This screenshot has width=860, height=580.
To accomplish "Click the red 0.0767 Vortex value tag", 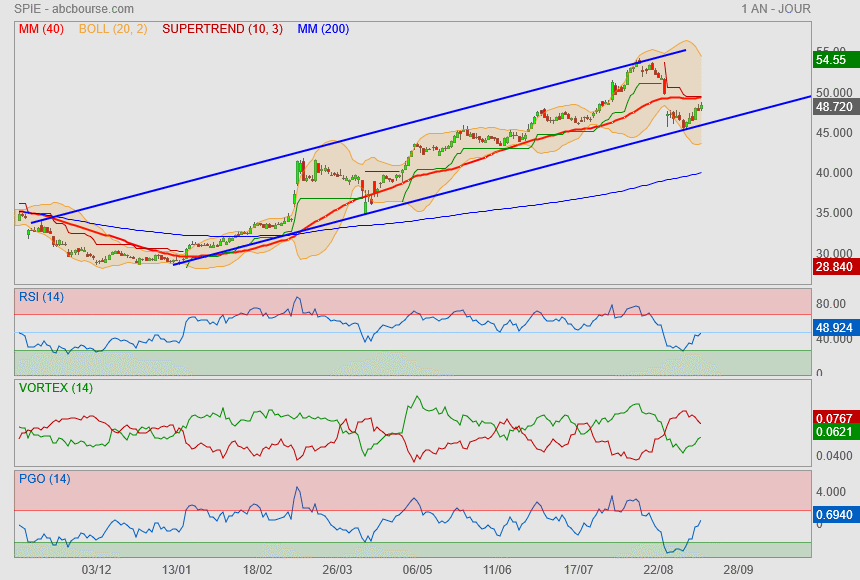I will [833, 417].
